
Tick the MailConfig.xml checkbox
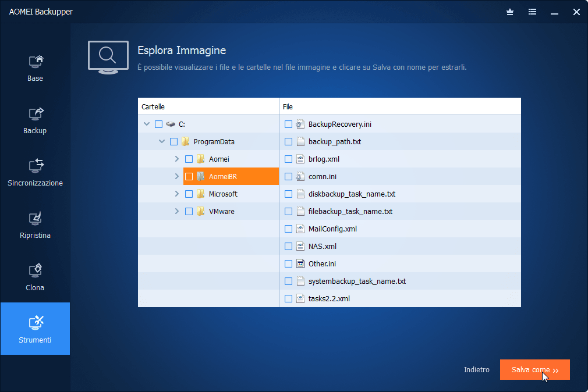(x=288, y=229)
